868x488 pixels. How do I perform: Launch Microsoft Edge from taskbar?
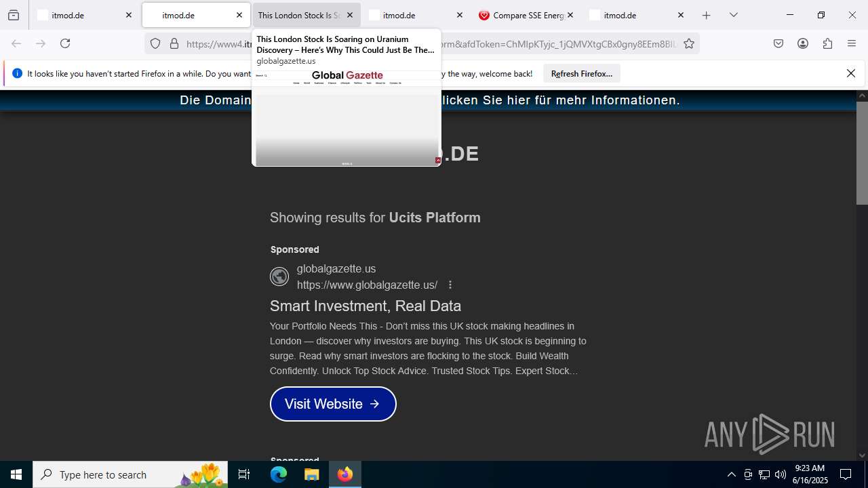click(279, 474)
